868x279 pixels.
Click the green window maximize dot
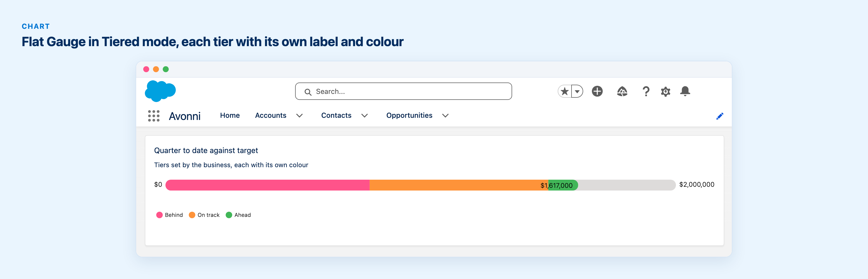(166, 69)
